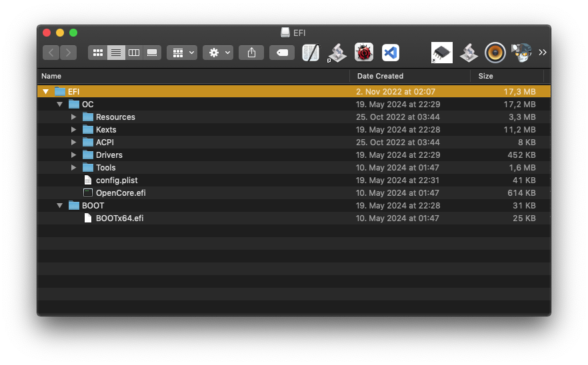Sort by the Name column header

coord(194,76)
